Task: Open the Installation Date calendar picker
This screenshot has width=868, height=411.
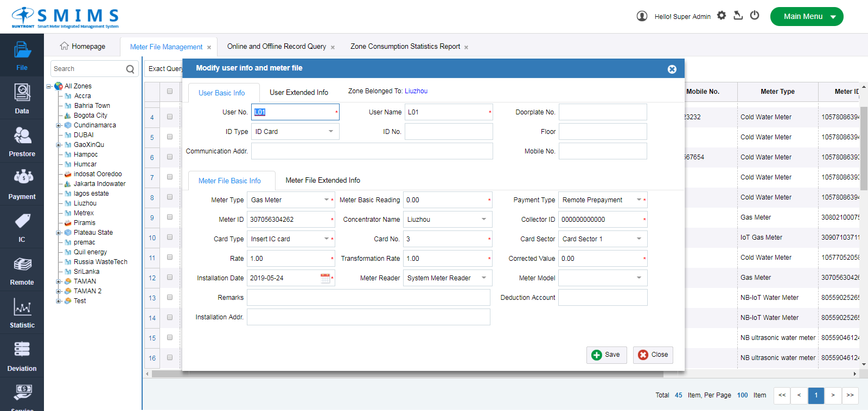Action: 325,278
